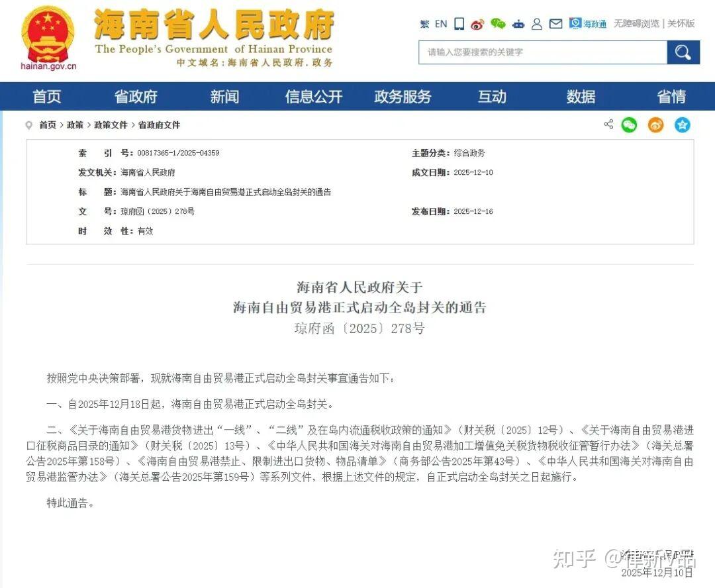This screenshot has width=715, height=588.
Task: Click the search magnifier button
Action: pos(683,52)
